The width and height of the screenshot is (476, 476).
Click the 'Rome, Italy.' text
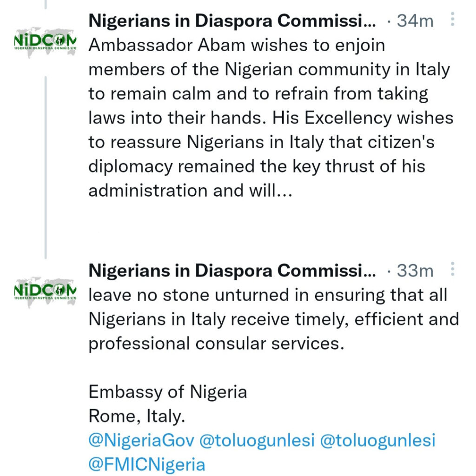pos(137,416)
